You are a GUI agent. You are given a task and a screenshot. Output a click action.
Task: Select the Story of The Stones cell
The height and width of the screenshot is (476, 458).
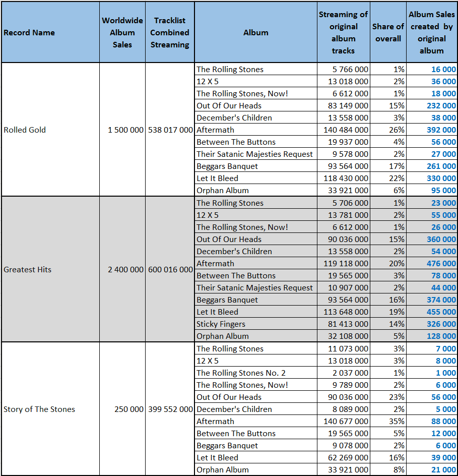click(50, 409)
